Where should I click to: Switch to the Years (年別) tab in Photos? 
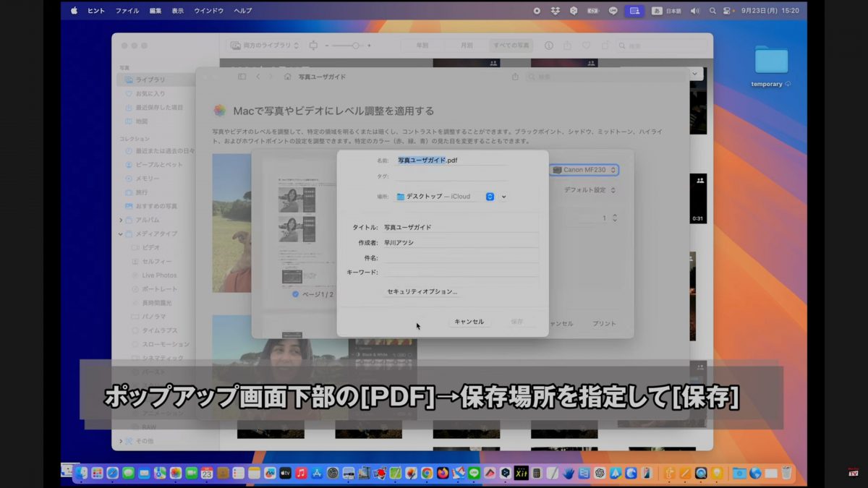pyautogui.click(x=422, y=46)
